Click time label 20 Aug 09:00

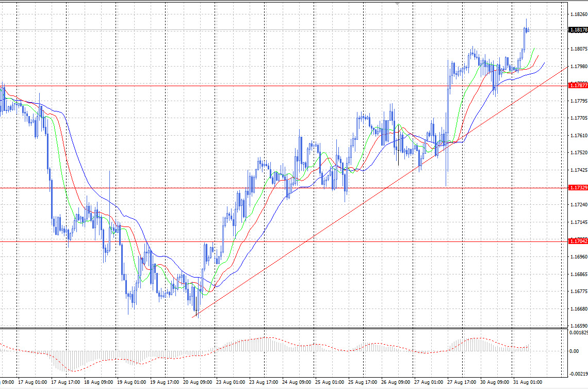point(198,382)
